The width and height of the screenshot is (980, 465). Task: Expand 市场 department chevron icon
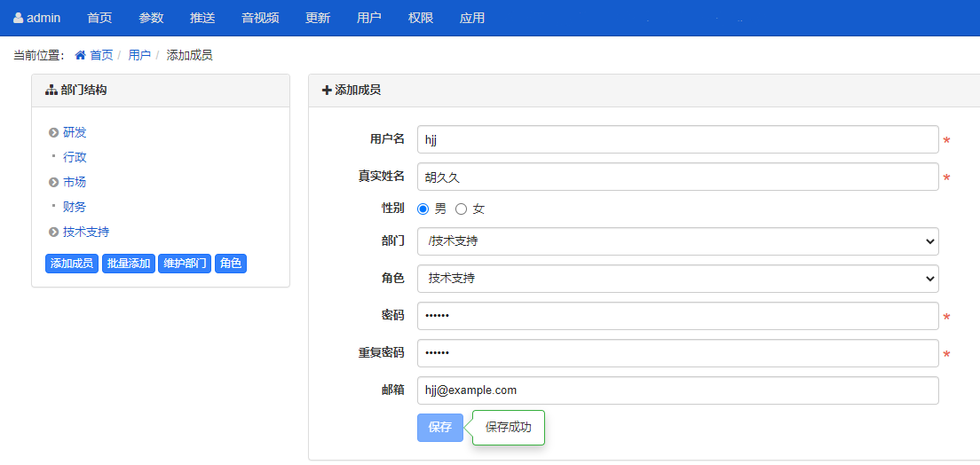pyautogui.click(x=54, y=182)
